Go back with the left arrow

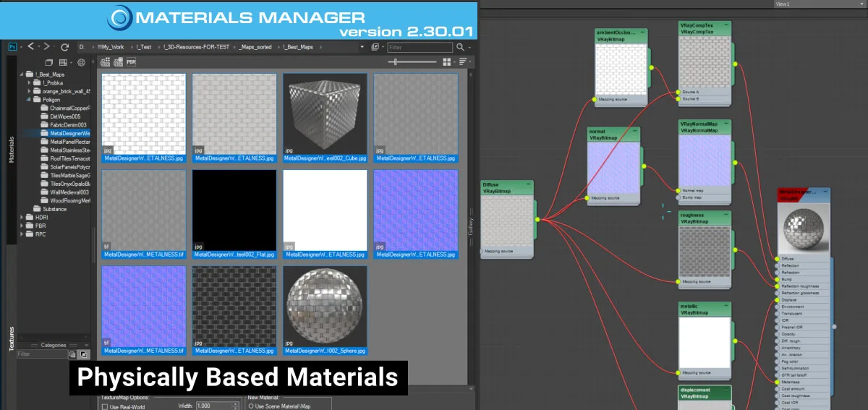click(31, 47)
